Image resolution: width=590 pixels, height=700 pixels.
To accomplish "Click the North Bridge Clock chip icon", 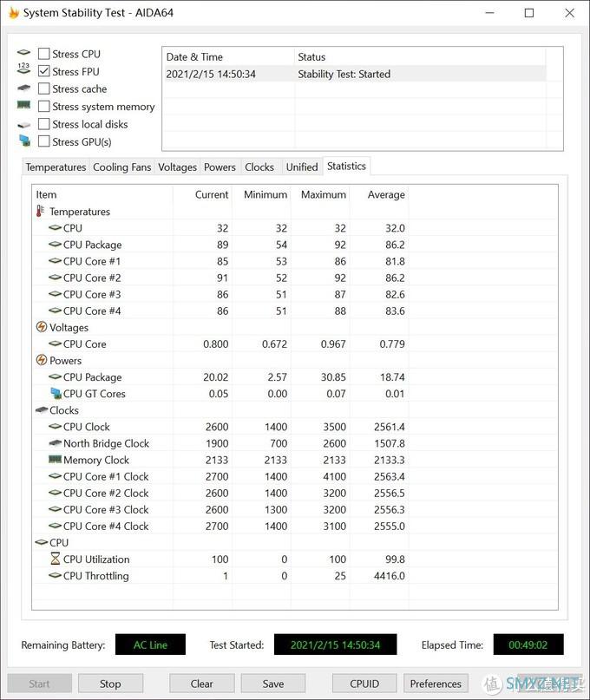I will point(55,443).
